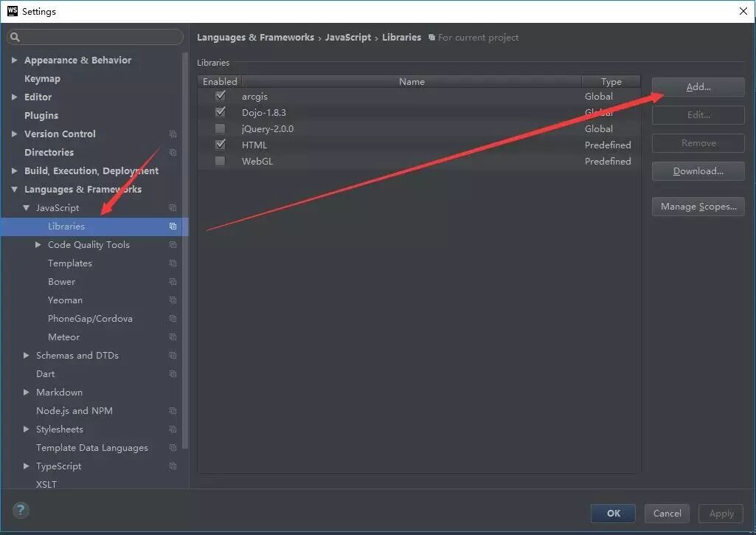This screenshot has width=756, height=535.
Task: Click project-level icon beside Bower
Action: (x=173, y=282)
